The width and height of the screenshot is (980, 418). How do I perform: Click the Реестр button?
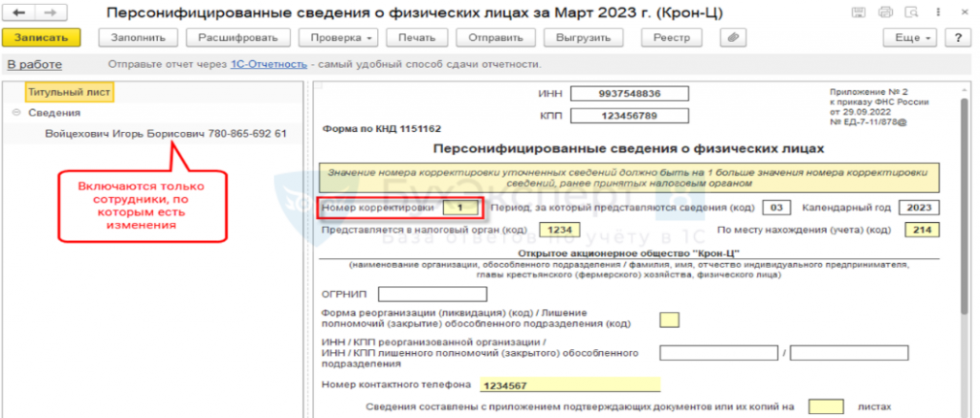click(672, 37)
